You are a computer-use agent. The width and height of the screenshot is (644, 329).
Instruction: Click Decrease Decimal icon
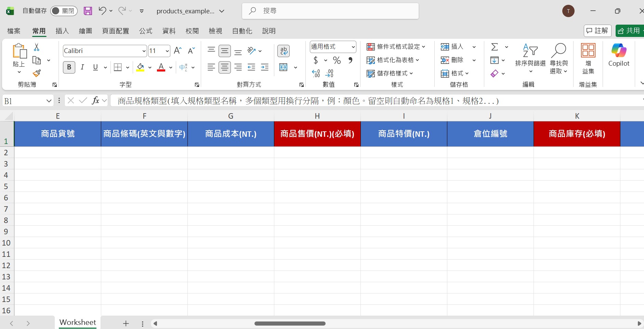coord(329,73)
